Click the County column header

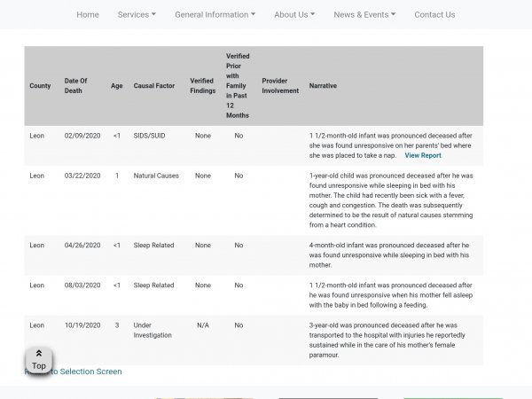coord(40,86)
